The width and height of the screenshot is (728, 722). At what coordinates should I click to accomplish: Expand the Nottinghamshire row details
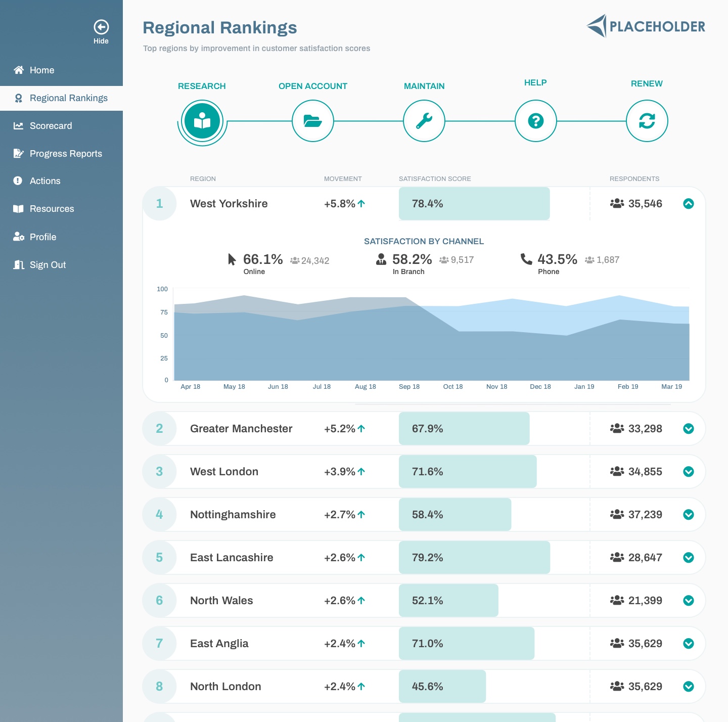coord(689,514)
